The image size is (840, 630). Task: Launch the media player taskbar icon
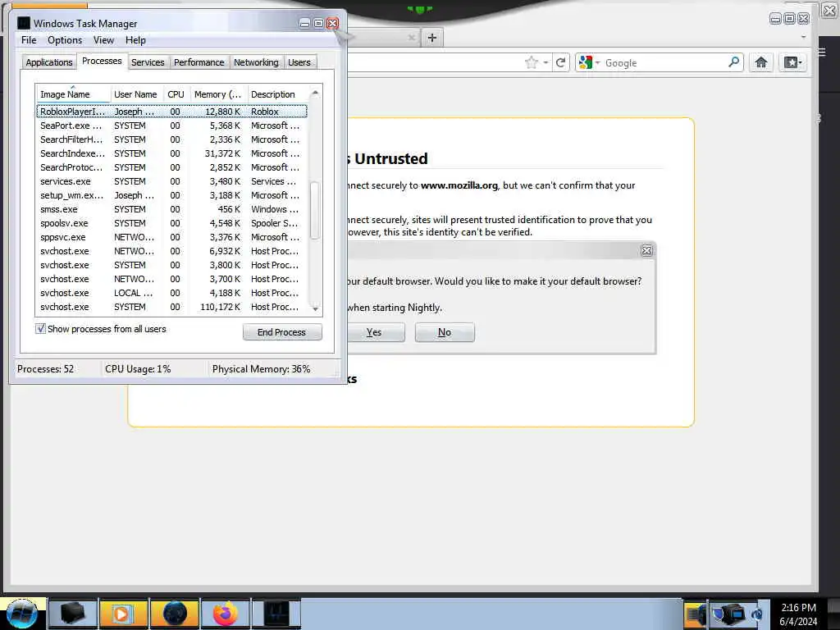123,614
